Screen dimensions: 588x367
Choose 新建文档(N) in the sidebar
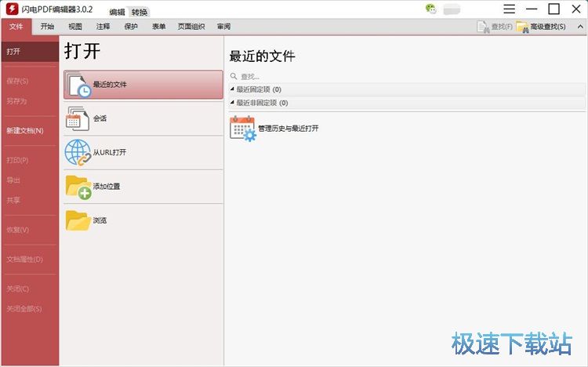[x=25, y=131]
